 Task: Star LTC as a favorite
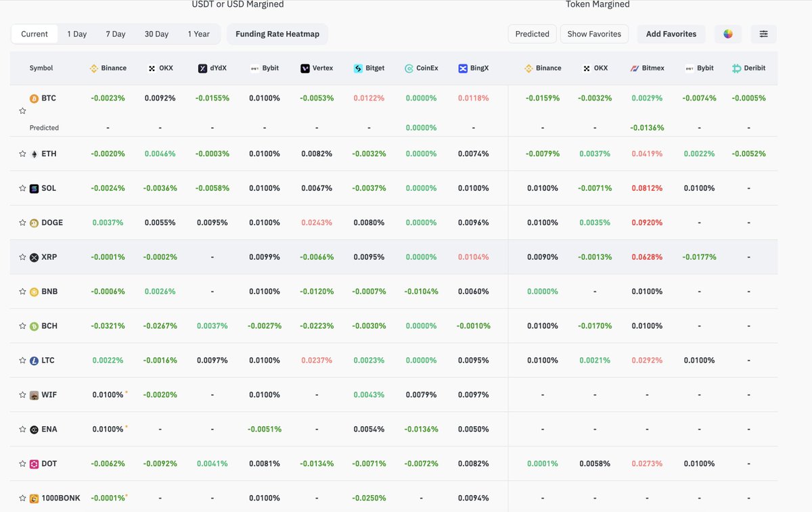(22, 360)
